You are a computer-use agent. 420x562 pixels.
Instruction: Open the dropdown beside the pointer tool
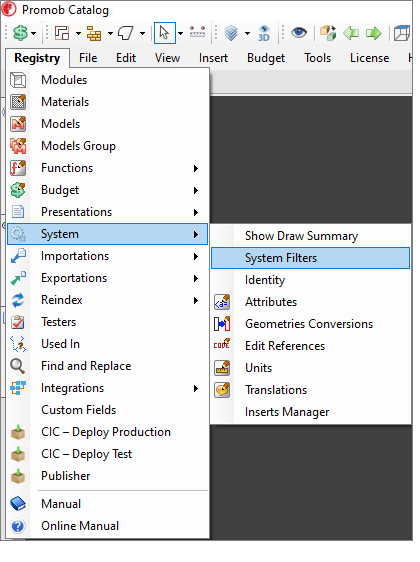point(180,34)
